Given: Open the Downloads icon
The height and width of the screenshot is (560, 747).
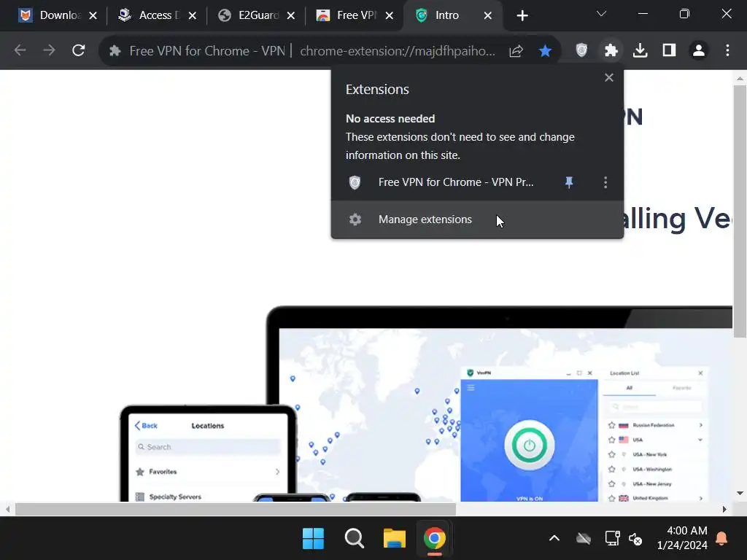Looking at the screenshot, I should (640, 50).
